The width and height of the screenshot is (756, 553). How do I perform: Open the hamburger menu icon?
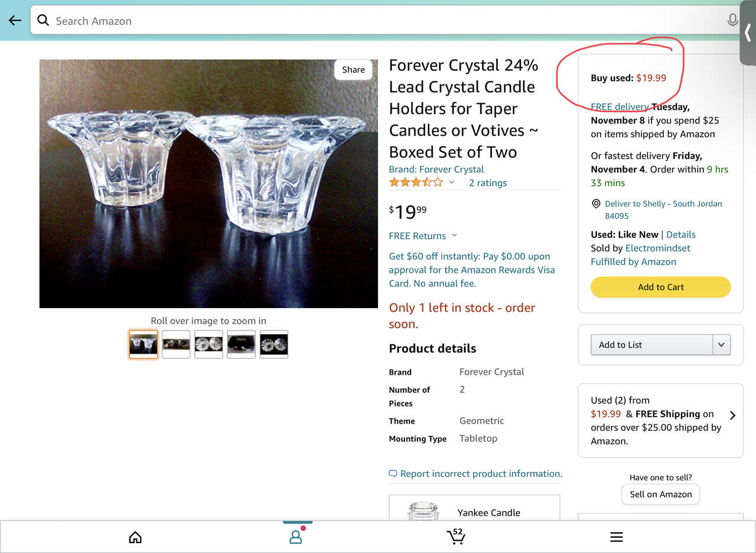click(616, 537)
